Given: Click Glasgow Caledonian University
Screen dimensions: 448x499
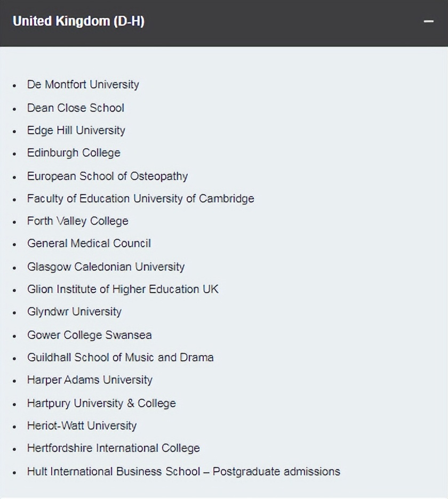Looking at the screenshot, I should click(106, 267).
